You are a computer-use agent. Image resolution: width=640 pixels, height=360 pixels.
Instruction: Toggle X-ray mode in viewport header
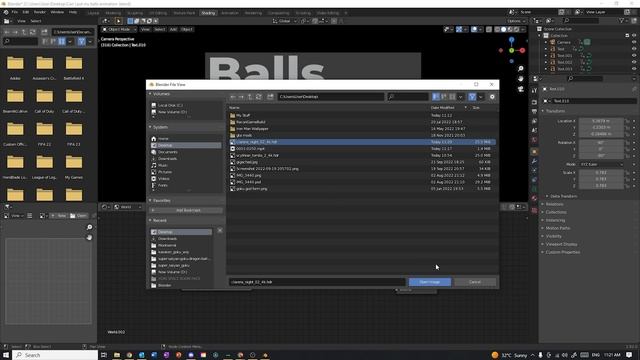(x=489, y=29)
